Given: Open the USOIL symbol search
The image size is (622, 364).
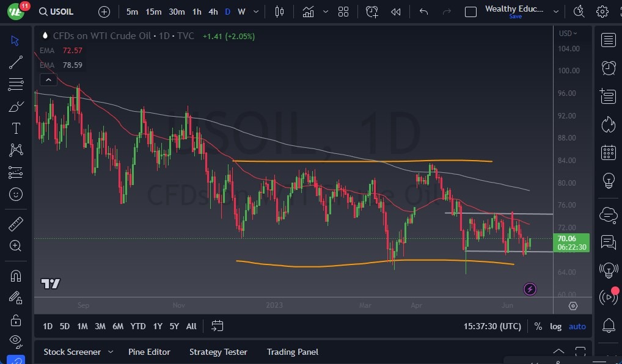Looking at the screenshot, I should (56, 12).
